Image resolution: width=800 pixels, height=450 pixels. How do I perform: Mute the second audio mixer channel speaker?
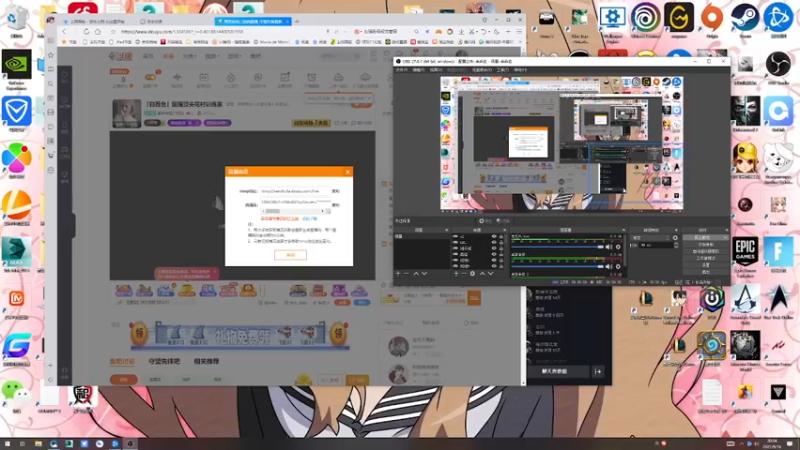[608, 266]
